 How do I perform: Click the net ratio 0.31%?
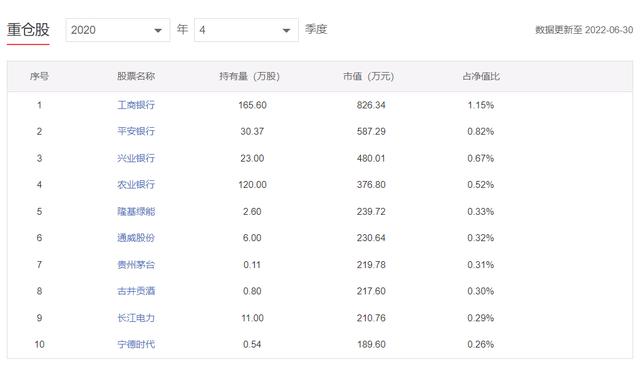tap(481, 265)
